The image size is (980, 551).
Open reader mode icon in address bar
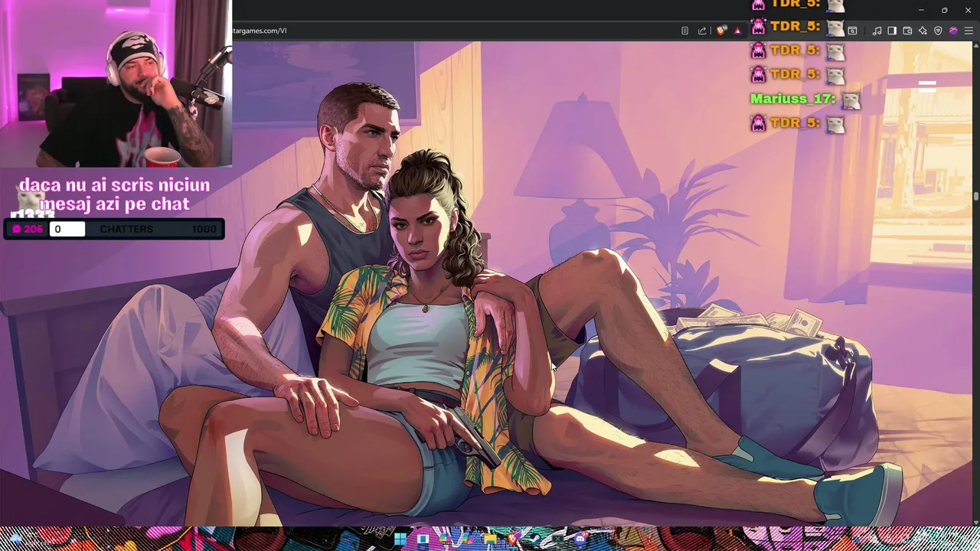click(684, 31)
